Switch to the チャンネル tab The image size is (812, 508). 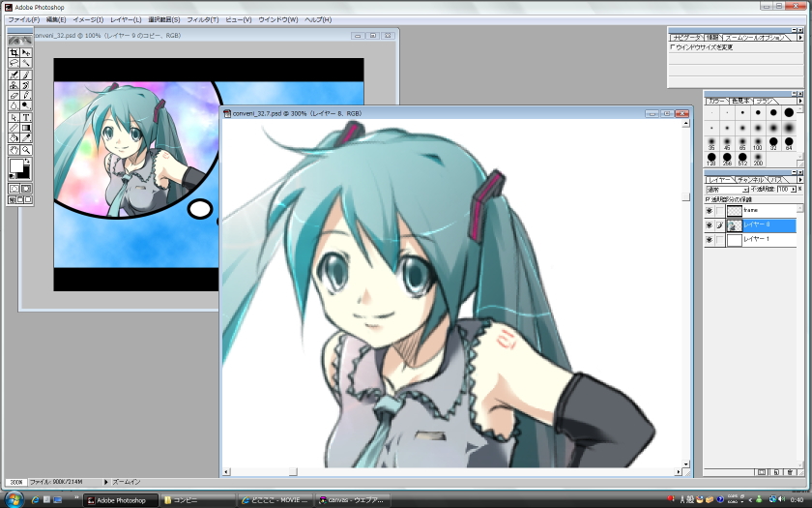click(749, 179)
